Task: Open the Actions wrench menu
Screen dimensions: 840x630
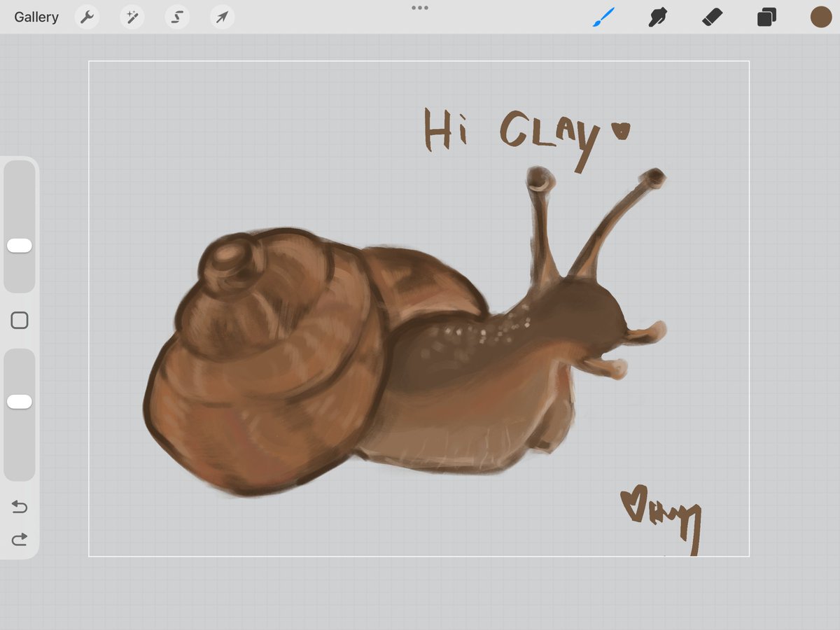Action: [87, 17]
